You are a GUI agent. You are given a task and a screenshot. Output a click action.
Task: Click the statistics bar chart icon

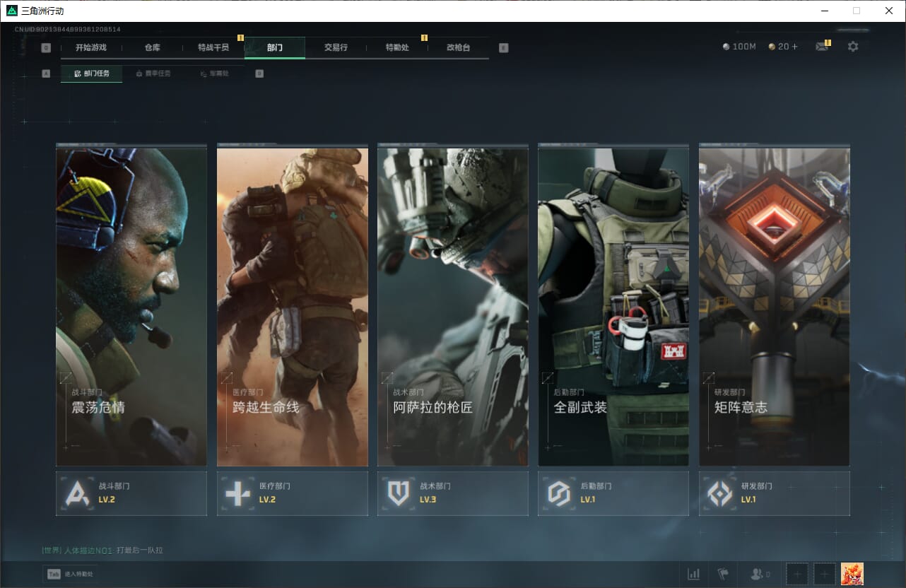(693, 574)
